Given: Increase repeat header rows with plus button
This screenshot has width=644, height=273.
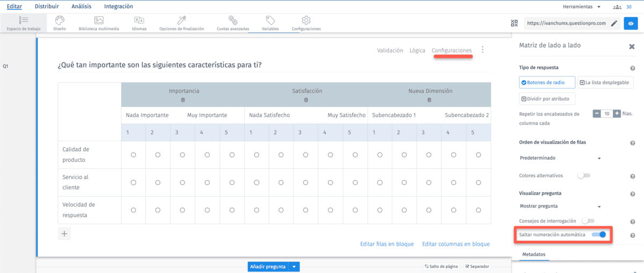Looking at the screenshot, I should pyautogui.click(x=617, y=113).
